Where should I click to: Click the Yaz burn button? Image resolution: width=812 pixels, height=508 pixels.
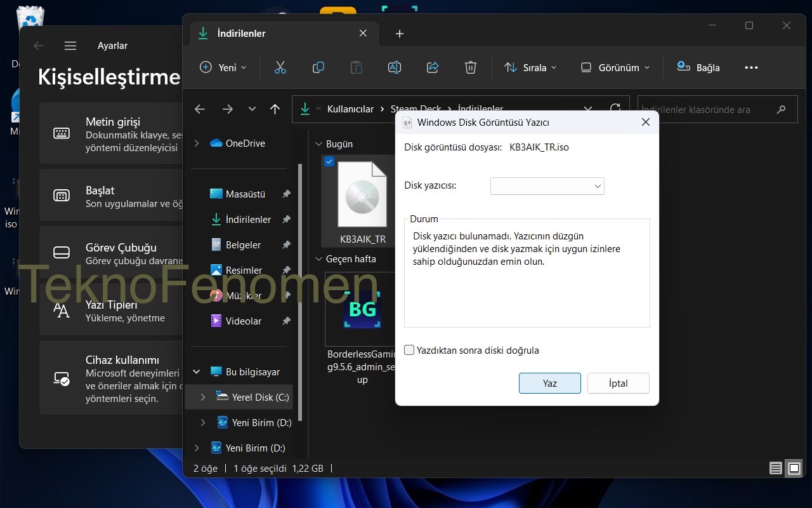(x=550, y=383)
